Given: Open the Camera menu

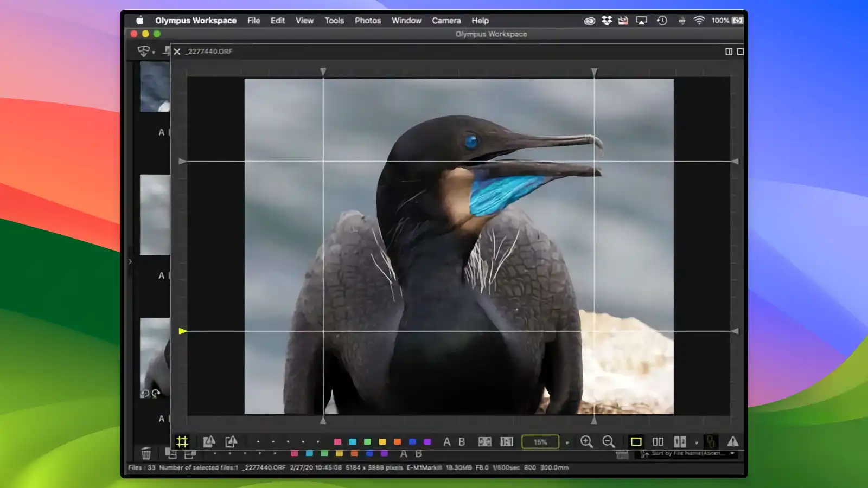Looking at the screenshot, I should pos(446,20).
